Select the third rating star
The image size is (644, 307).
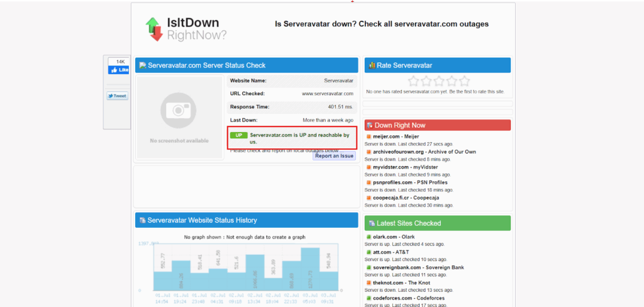tap(439, 81)
